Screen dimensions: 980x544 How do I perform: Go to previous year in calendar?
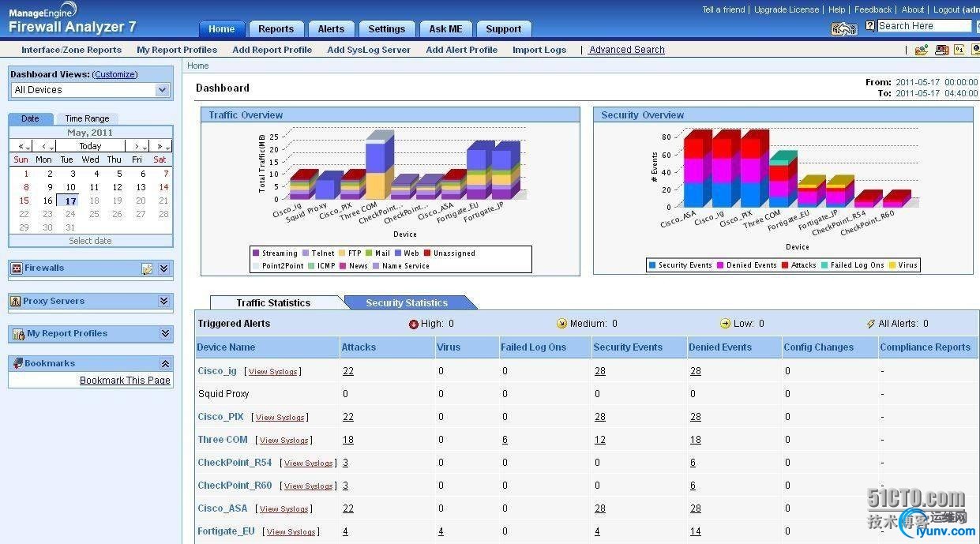coord(23,146)
